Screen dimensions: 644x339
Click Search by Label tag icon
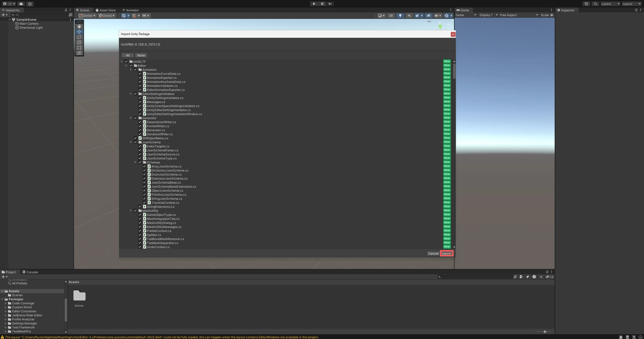click(x=528, y=277)
